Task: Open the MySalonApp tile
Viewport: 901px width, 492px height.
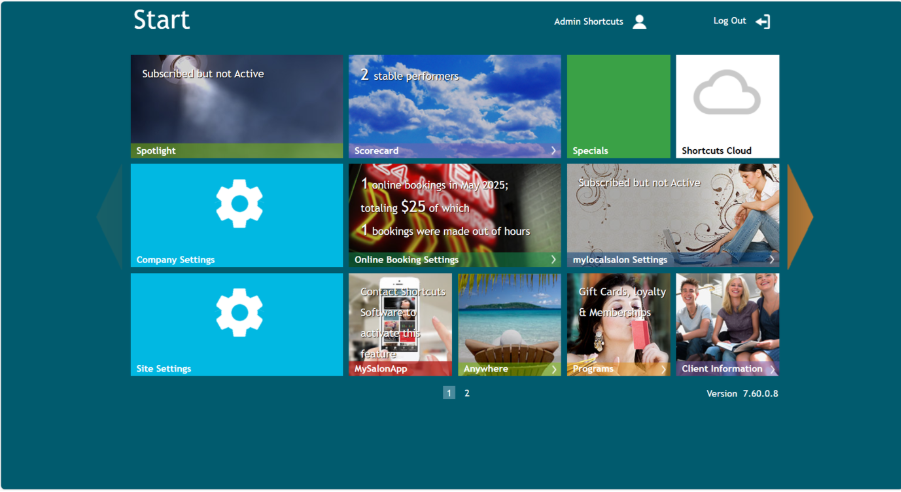Action: click(x=400, y=324)
